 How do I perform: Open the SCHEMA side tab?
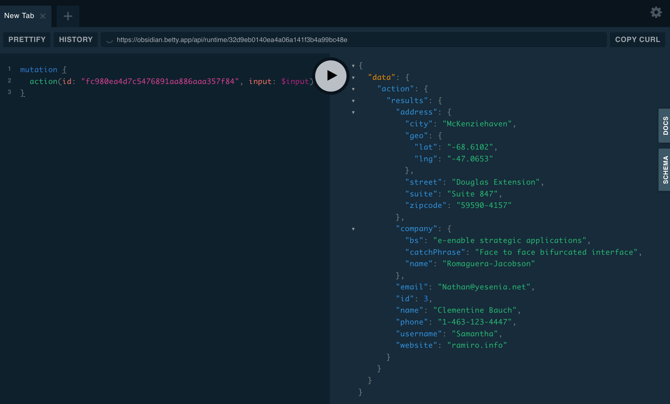[664, 170]
